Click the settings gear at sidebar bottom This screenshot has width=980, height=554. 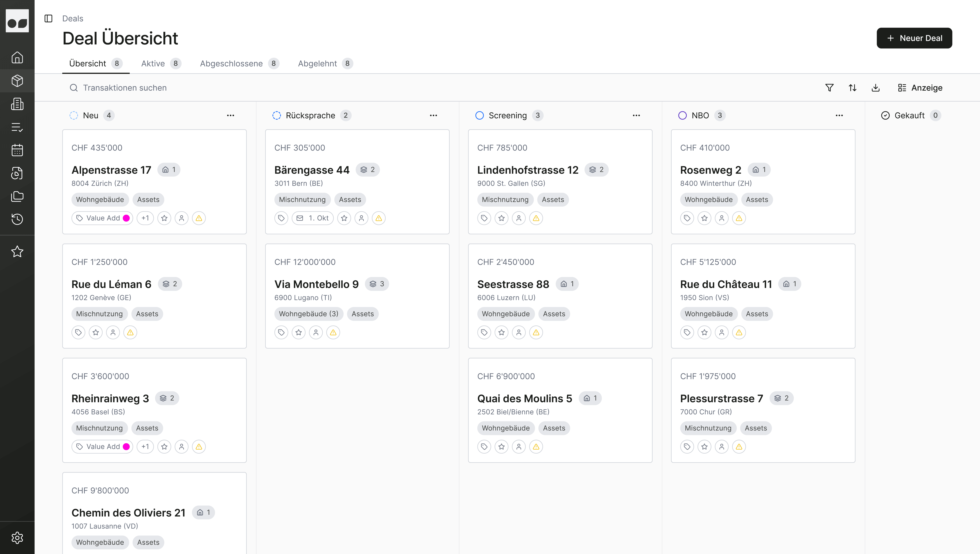tap(17, 538)
